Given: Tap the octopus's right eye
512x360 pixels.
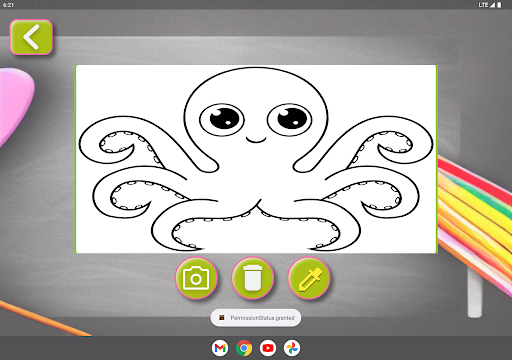Looking at the screenshot, I should click(x=289, y=119).
